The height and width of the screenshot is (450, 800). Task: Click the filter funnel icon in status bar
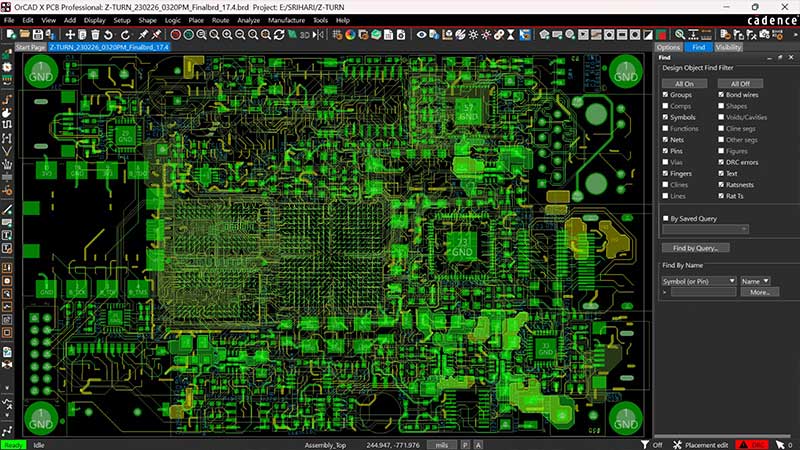point(645,445)
